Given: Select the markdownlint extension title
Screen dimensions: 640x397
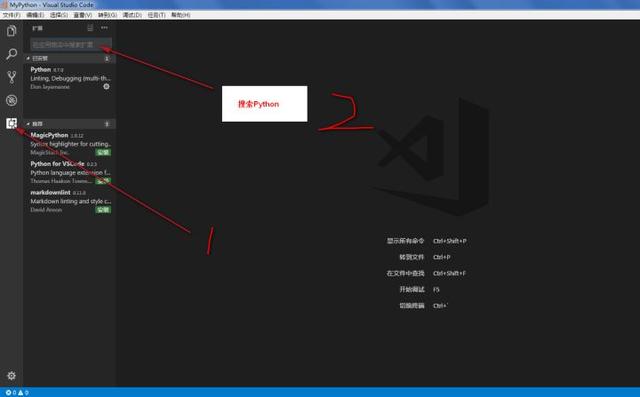Looking at the screenshot, I should 50,192.
